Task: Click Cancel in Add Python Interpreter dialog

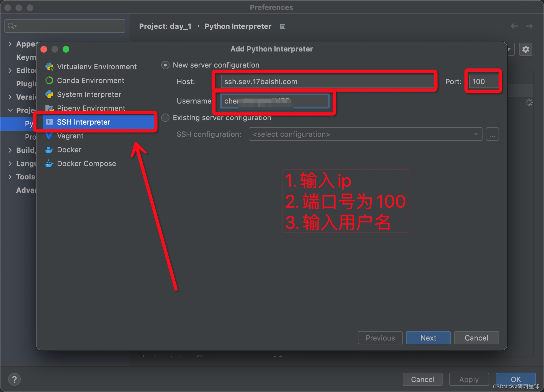Action: click(x=476, y=338)
